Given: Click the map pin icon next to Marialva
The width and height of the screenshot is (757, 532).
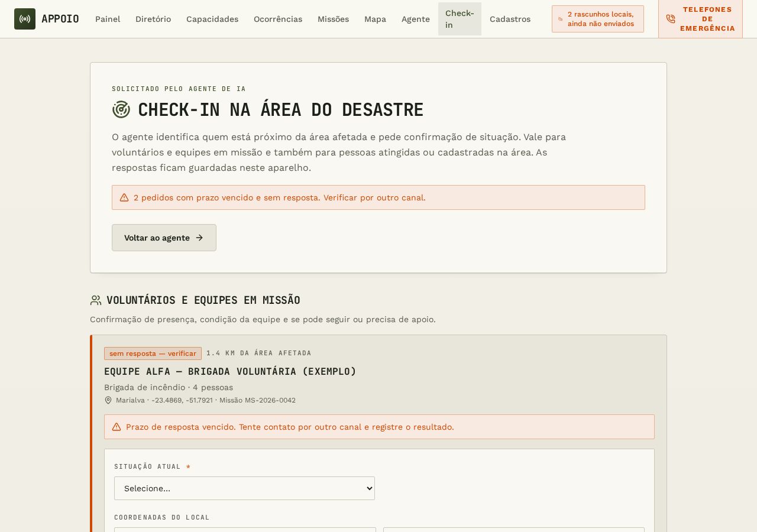Looking at the screenshot, I should [x=108, y=400].
